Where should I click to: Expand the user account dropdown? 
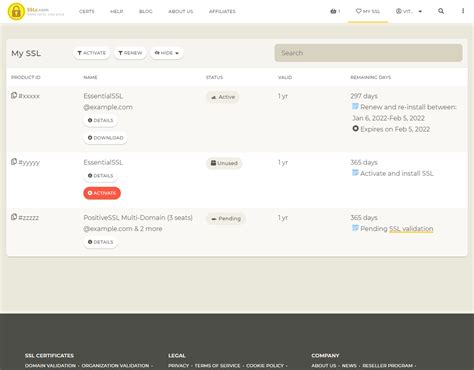409,11
